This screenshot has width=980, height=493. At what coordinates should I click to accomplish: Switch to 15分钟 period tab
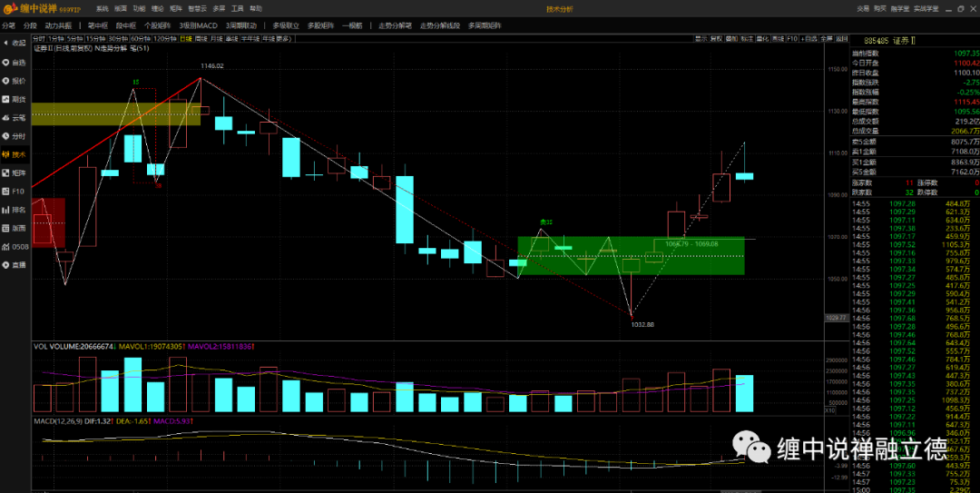tap(95, 39)
